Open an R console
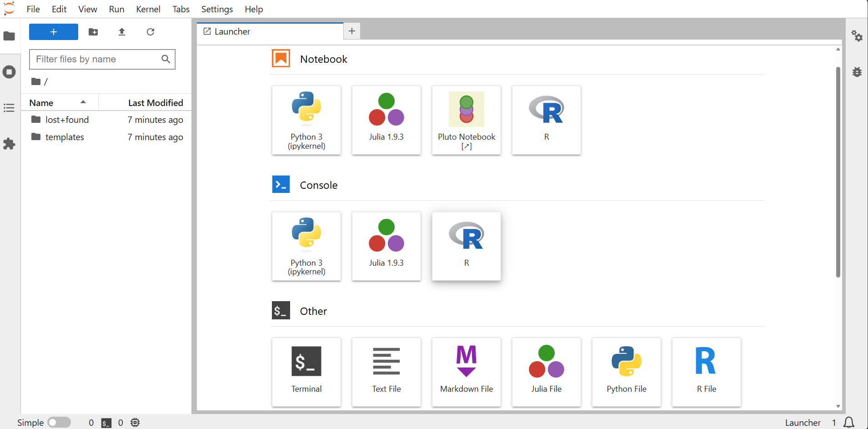This screenshot has height=429, width=868. click(467, 246)
